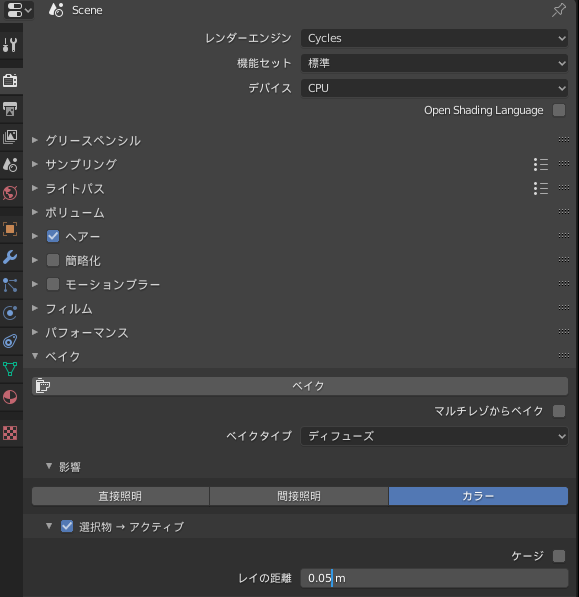Expand the ボリューム panel
Image resolution: width=579 pixels, height=597 pixels.
click(x=35, y=212)
